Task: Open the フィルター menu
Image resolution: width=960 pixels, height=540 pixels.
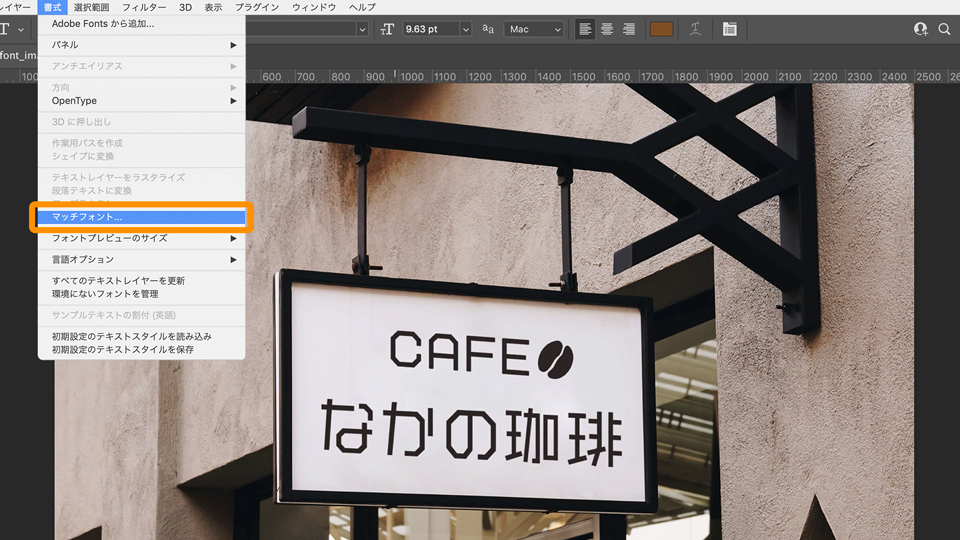Action: coord(144,7)
